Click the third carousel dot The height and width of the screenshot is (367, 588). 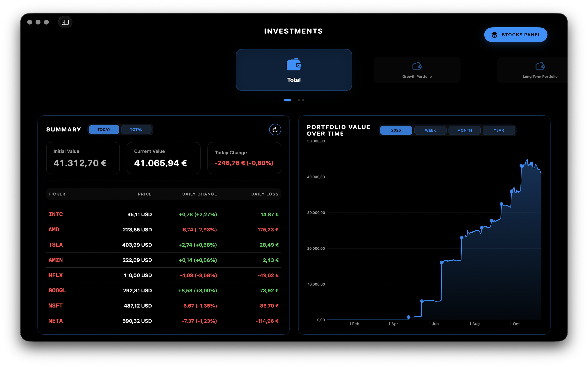coord(303,100)
